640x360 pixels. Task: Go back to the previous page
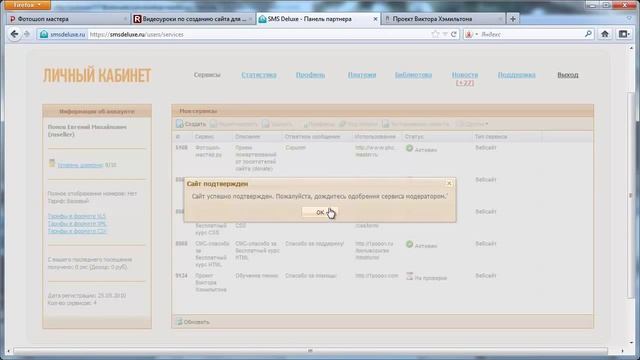[14, 34]
